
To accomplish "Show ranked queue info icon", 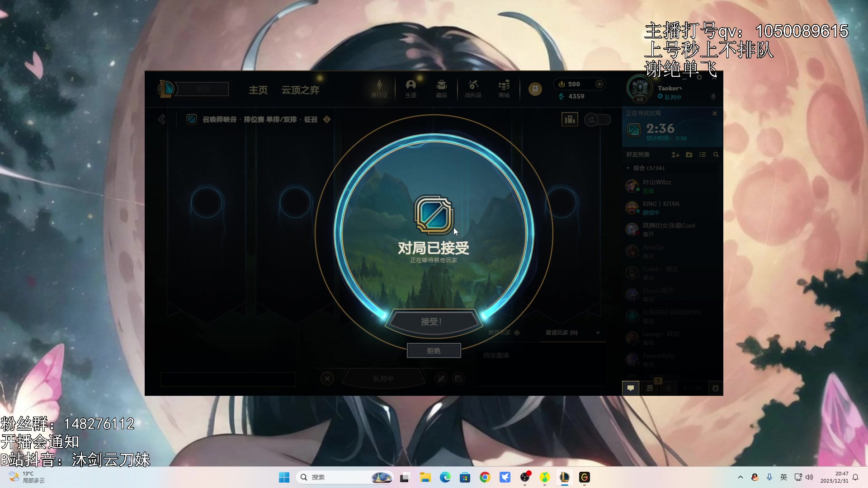I will click(327, 119).
